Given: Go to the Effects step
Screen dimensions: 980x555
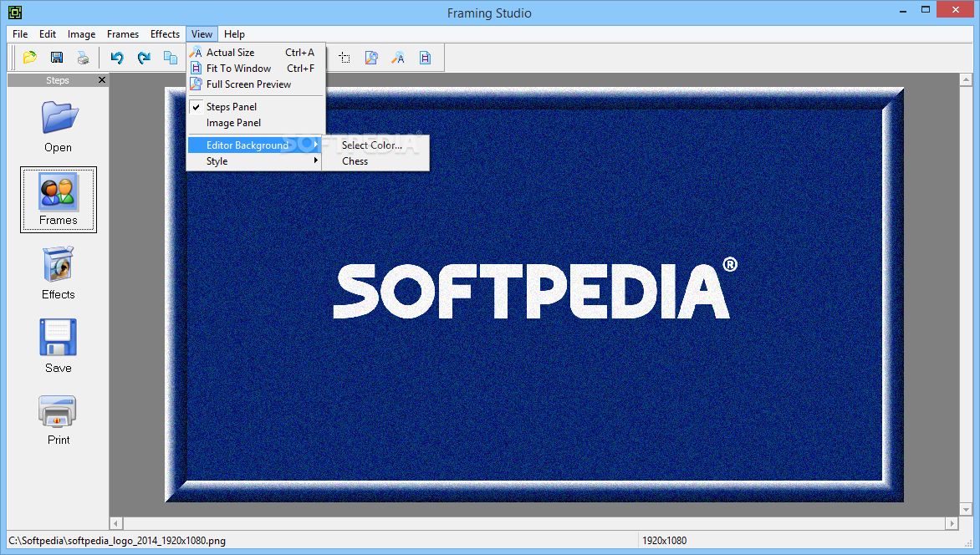Looking at the screenshot, I should (59, 273).
